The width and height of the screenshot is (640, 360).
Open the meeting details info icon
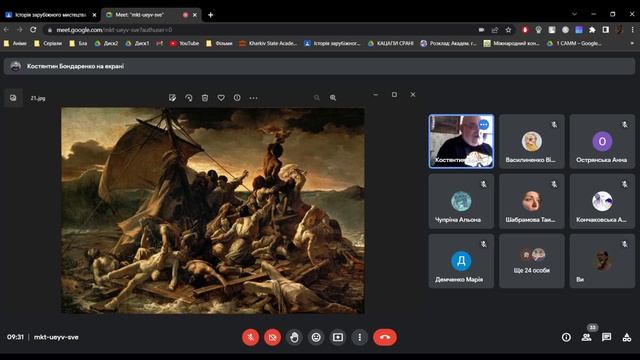pyautogui.click(x=566, y=337)
